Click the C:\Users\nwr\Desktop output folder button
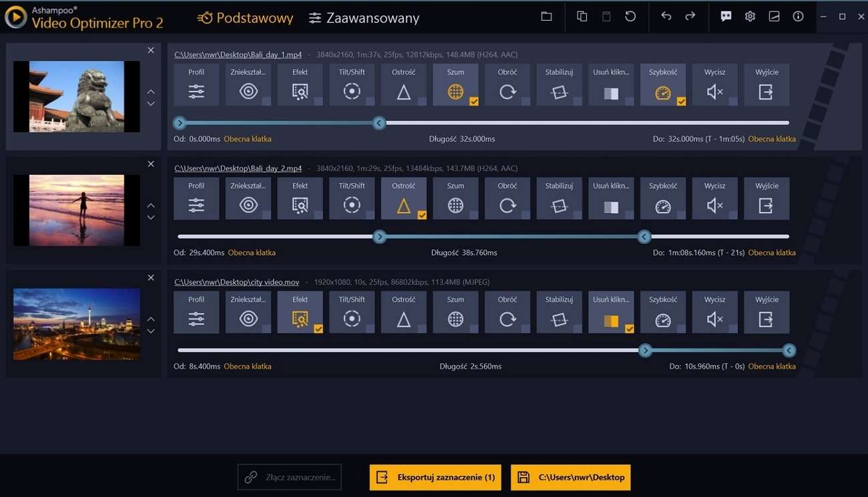 [571, 477]
